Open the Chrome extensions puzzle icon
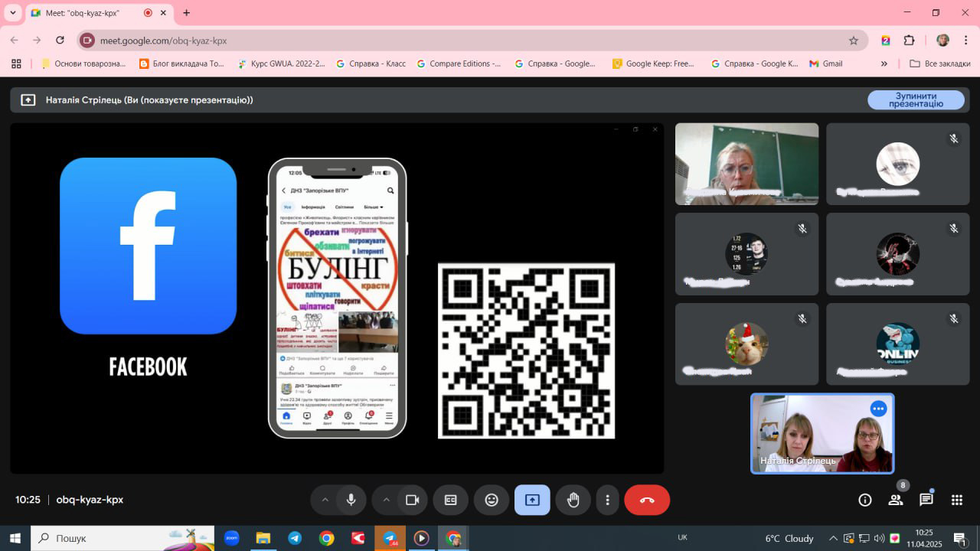Screen dimensions: 980x551 coord(910,41)
